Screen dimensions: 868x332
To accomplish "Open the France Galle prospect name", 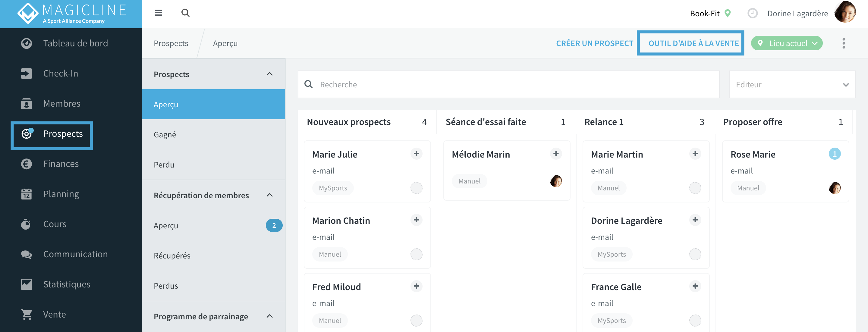I will (616, 287).
